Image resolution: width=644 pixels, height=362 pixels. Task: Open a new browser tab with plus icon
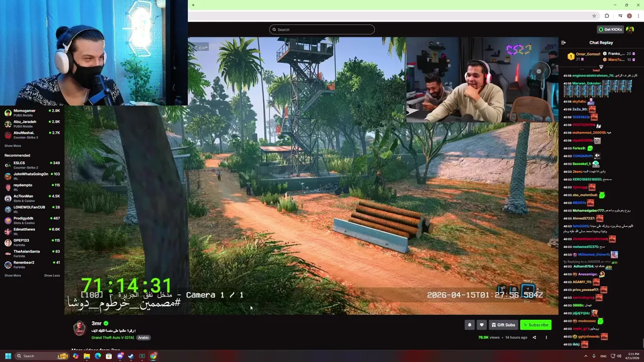(x=193, y=5)
